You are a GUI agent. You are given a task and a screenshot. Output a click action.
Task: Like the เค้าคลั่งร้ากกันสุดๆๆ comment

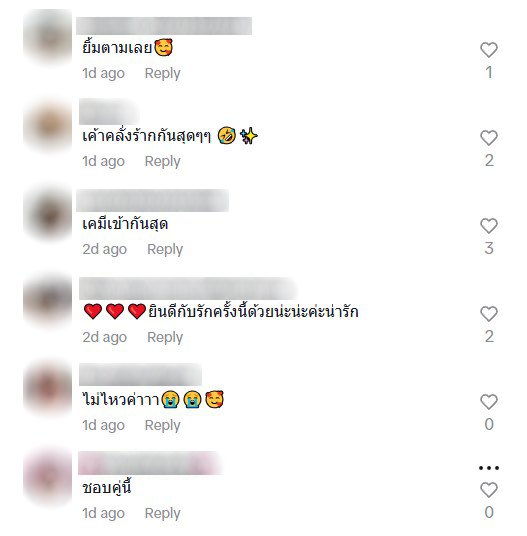click(489, 138)
